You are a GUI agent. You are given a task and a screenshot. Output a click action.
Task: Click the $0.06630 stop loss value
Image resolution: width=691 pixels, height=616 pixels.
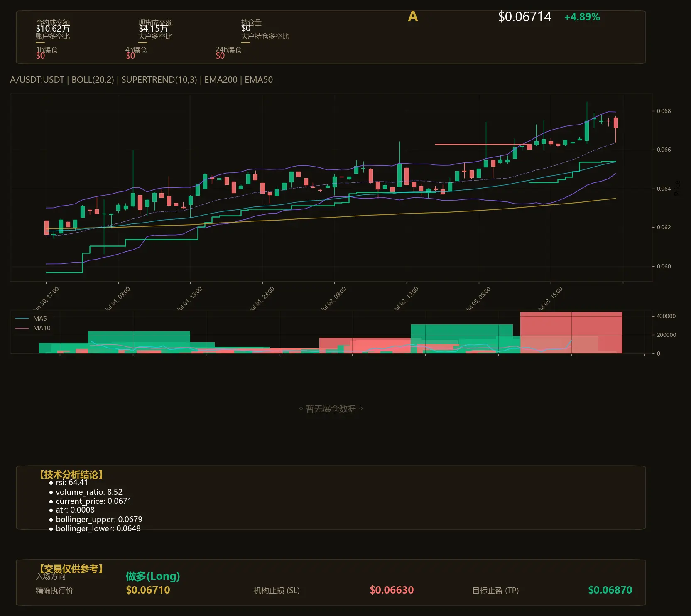tap(392, 590)
